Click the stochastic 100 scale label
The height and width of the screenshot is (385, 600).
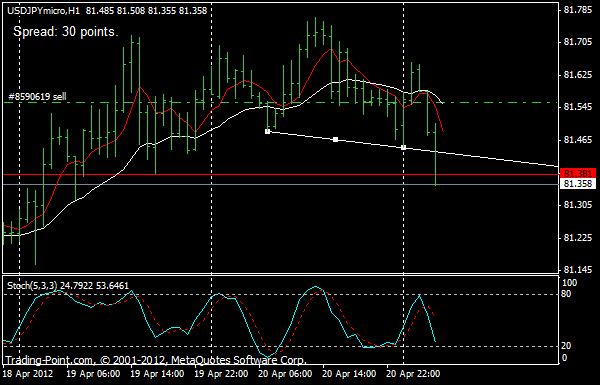coord(569,283)
